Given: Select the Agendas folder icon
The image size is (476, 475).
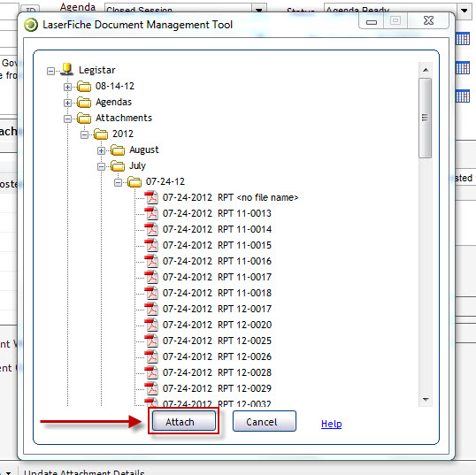Looking at the screenshot, I should pos(84,103).
